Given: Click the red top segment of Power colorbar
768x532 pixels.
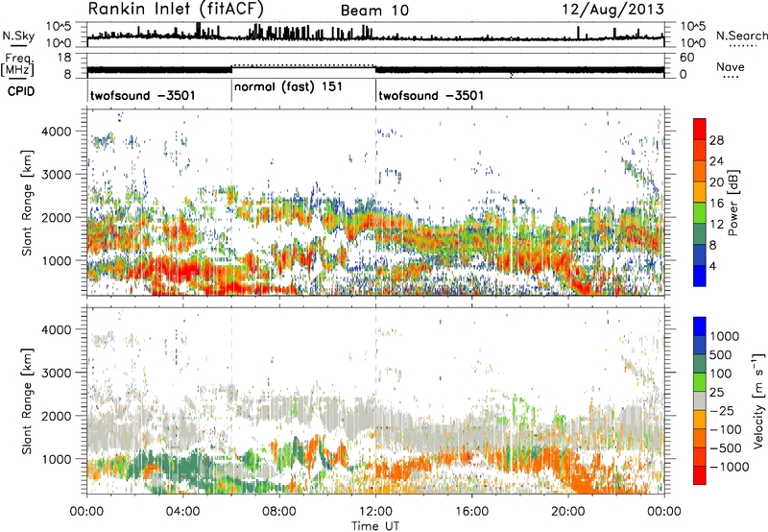Looking at the screenshot, I should pyautogui.click(x=700, y=129).
